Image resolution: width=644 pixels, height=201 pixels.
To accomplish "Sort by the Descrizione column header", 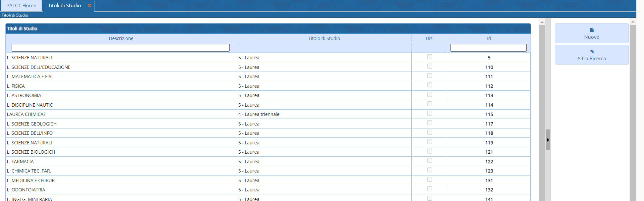I will tap(121, 38).
